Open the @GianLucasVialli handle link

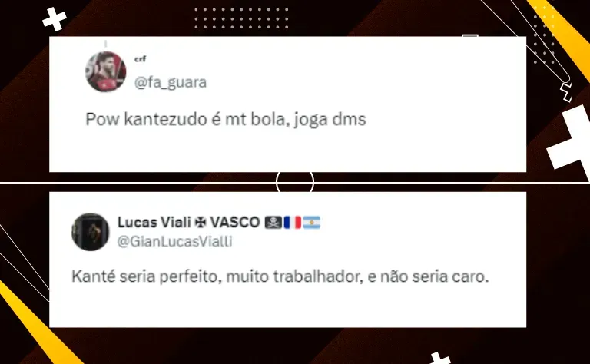pyautogui.click(x=174, y=241)
